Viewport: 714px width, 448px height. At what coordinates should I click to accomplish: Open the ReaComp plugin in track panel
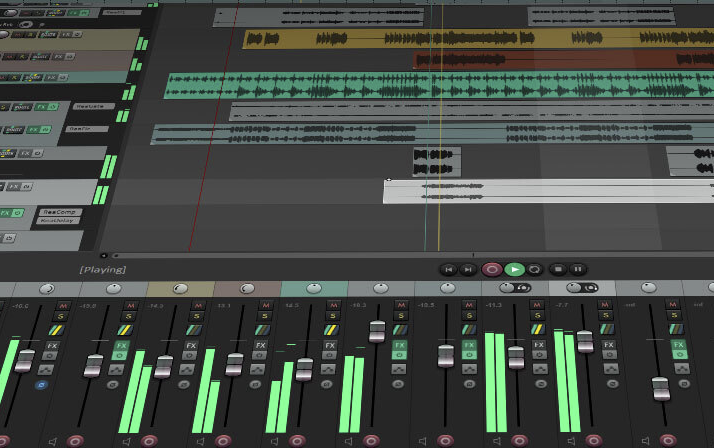pos(59,212)
